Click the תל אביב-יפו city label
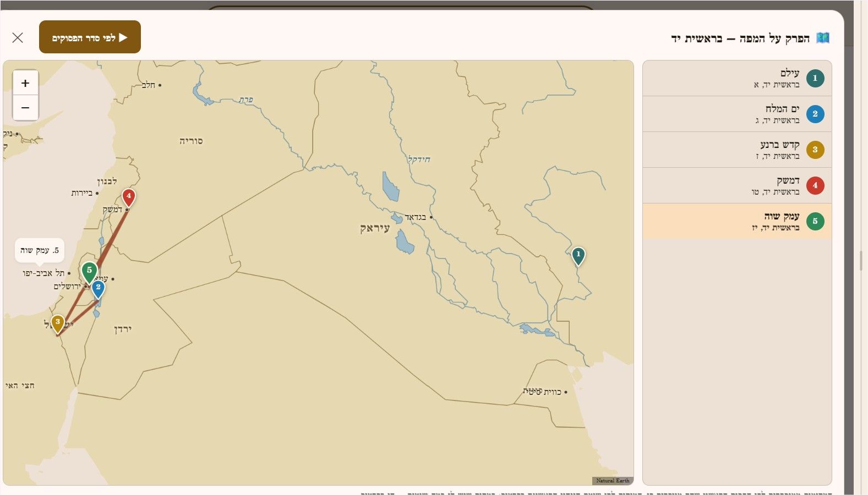Viewport: 868px width, 495px height. coord(43,273)
